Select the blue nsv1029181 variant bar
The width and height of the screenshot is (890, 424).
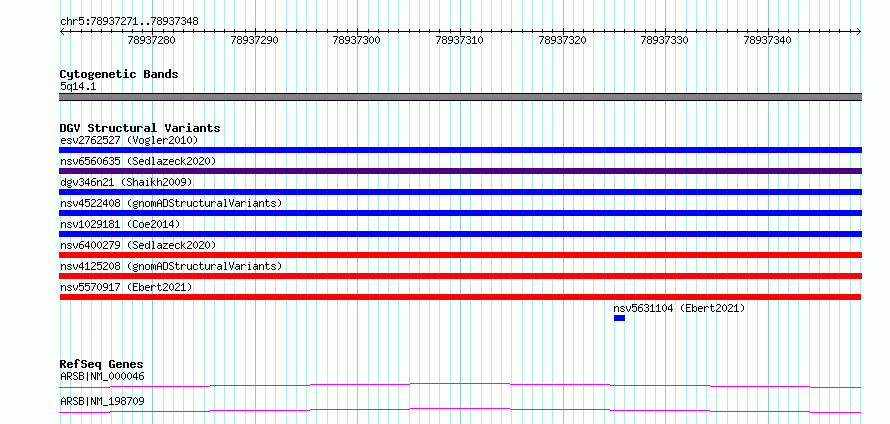(x=460, y=234)
